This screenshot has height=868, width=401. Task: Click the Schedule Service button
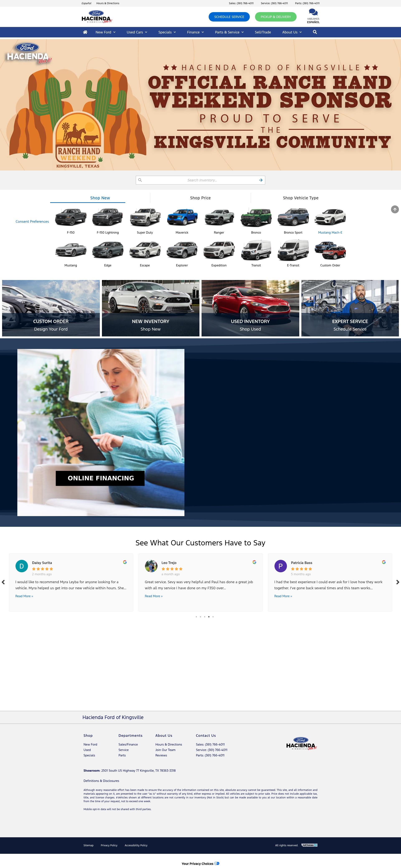point(229,17)
